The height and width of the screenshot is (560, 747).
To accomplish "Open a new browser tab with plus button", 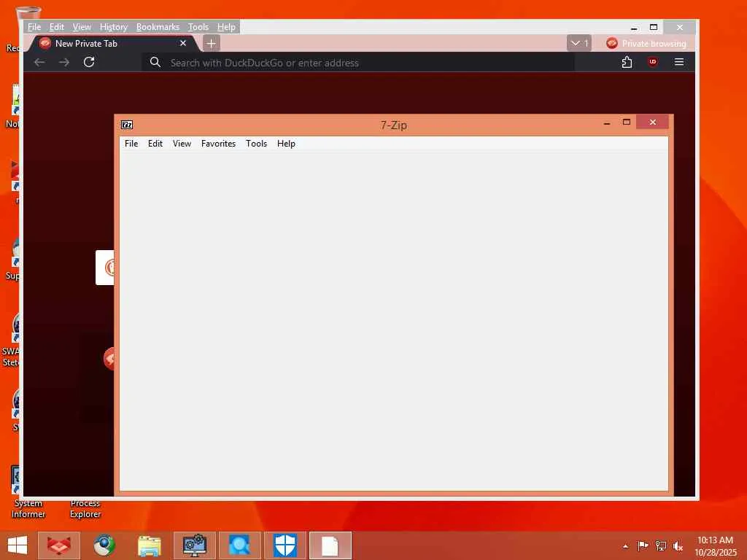I will [211, 43].
